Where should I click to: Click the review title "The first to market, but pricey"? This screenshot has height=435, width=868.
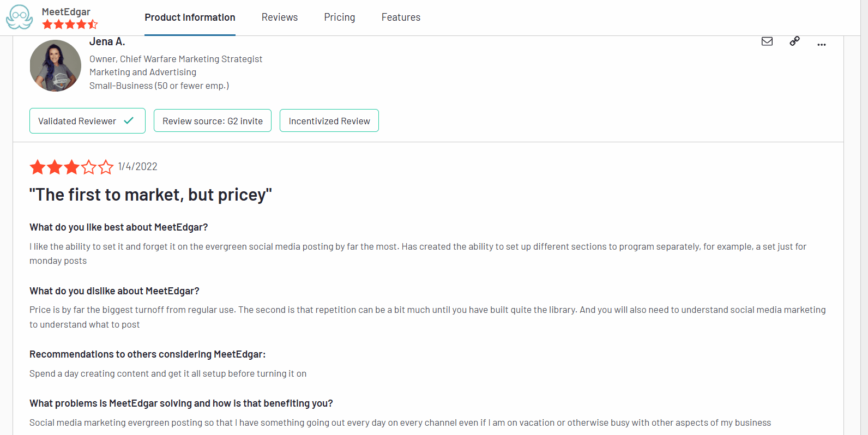150,195
